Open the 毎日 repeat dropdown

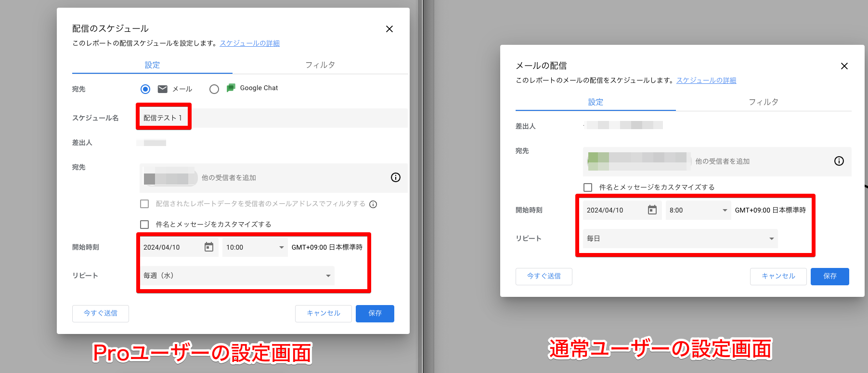(680, 239)
